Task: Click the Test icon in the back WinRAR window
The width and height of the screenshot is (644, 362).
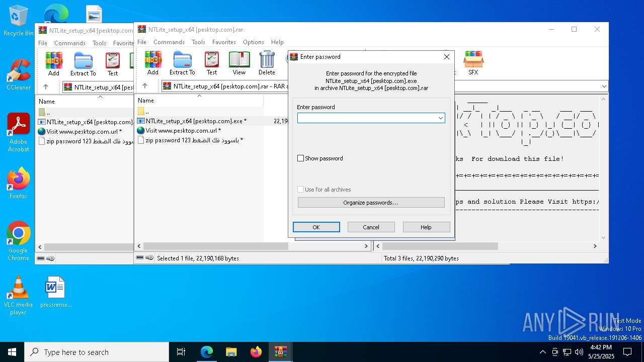Action: [x=113, y=64]
